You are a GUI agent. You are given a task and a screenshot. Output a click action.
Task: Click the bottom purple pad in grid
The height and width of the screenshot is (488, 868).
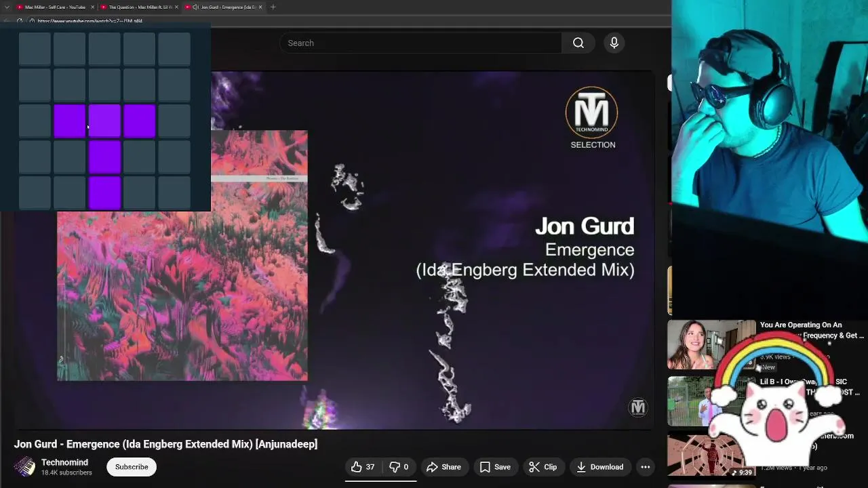tap(104, 192)
